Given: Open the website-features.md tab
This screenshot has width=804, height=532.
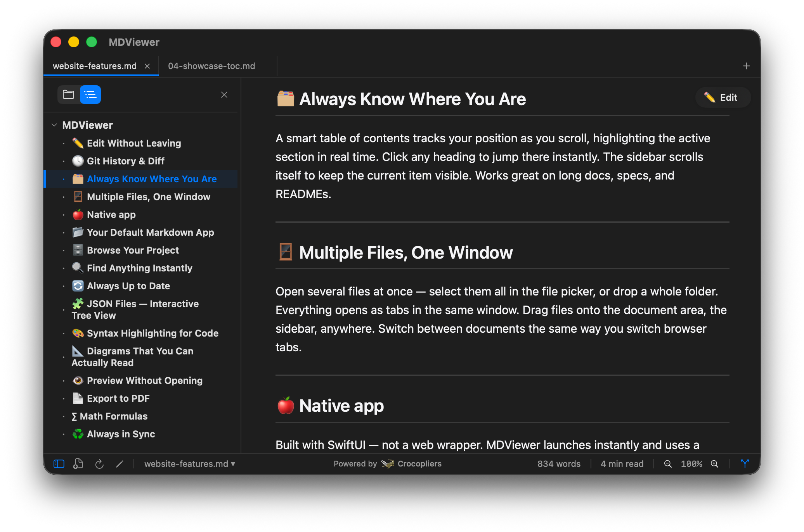Looking at the screenshot, I should [x=95, y=66].
